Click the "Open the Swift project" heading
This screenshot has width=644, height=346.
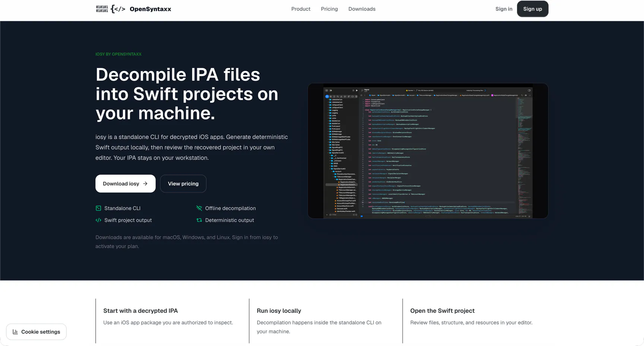tap(442, 311)
